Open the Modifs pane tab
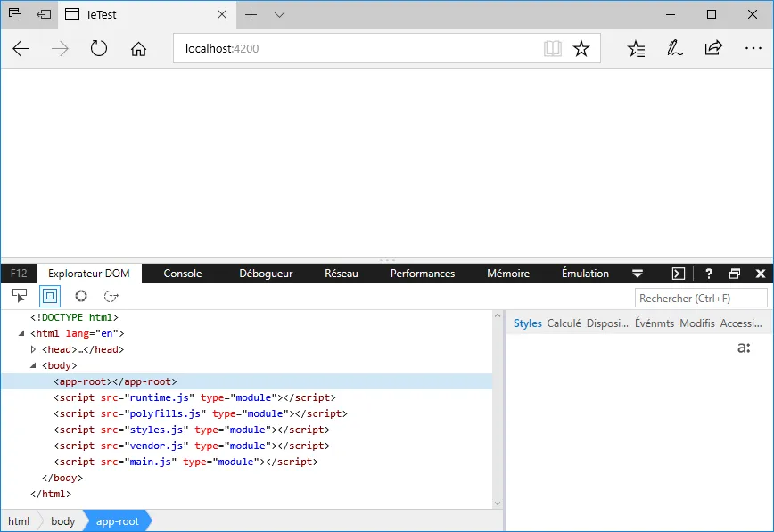Viewport: 774px width, 532px height. tap(697, 323)
